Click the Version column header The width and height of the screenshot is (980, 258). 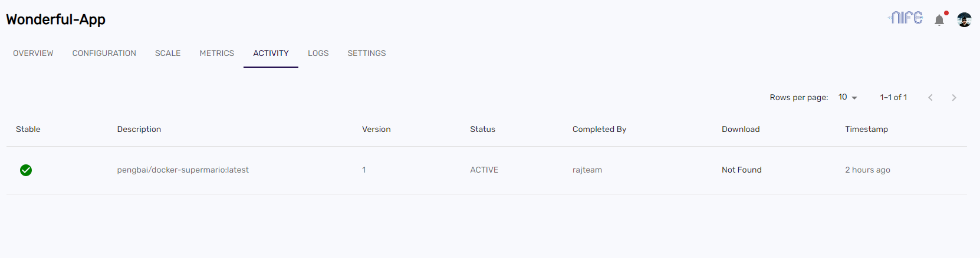coord(376,129)
